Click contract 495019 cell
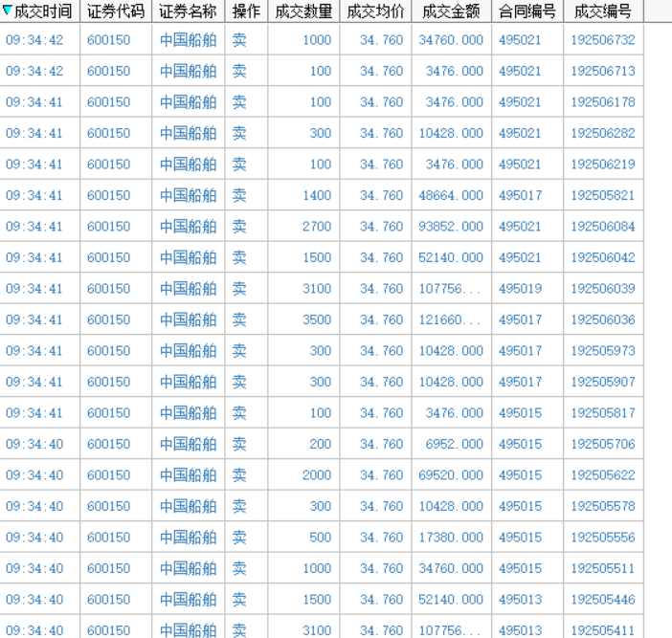Viewport: 672px width, 638px height. click(x=521, y=288)
